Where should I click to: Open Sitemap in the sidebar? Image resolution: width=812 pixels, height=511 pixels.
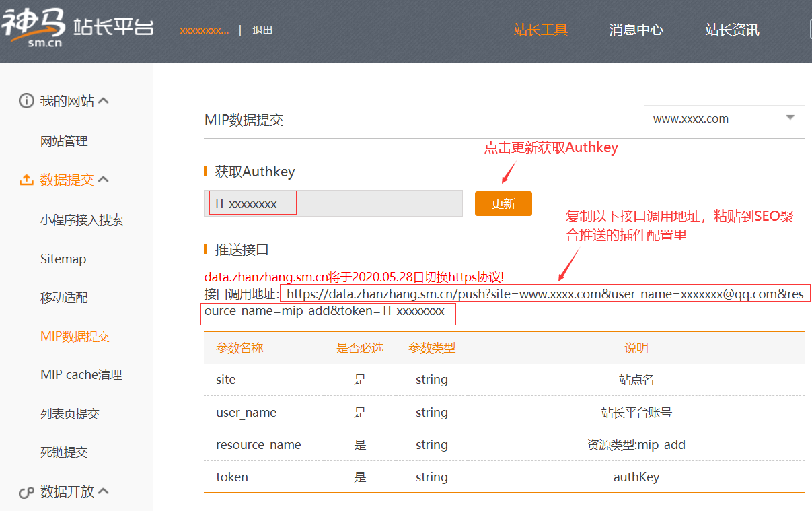click(63, 259)
